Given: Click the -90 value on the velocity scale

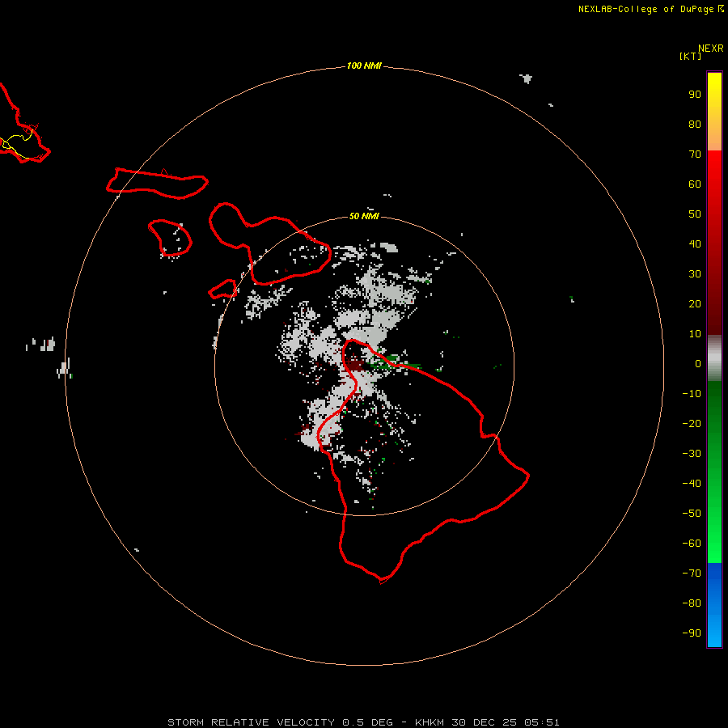Looking at the screenshot, I should point(692,633).
